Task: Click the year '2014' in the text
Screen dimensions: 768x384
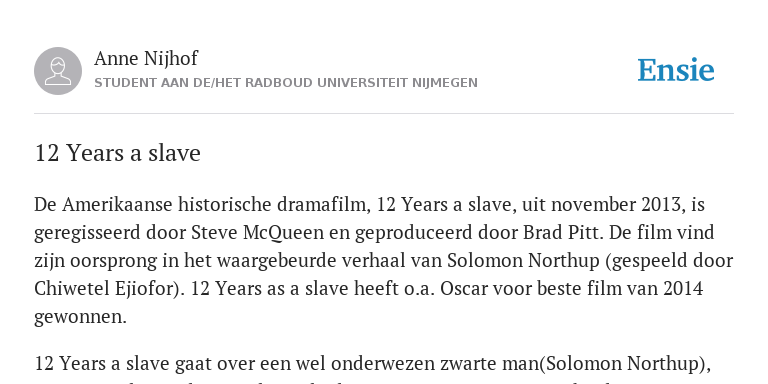Action: pyautogui.click(x=683, y=288)
